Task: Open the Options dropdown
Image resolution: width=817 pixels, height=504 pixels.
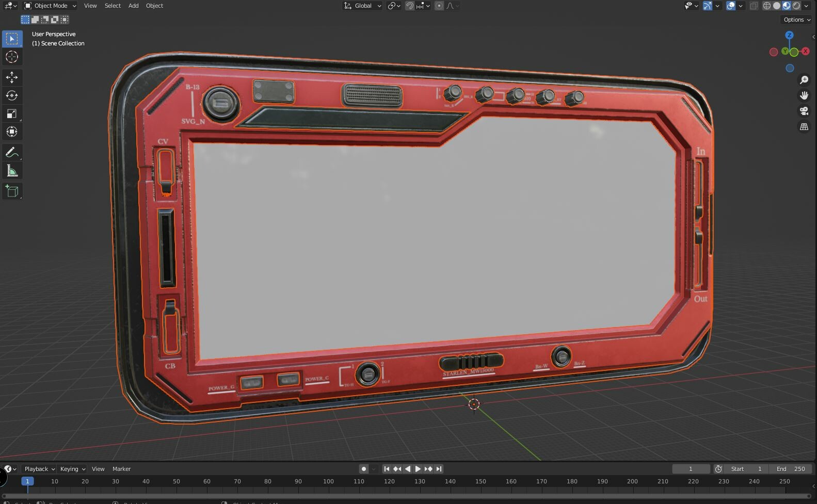Action: [797, 20]
